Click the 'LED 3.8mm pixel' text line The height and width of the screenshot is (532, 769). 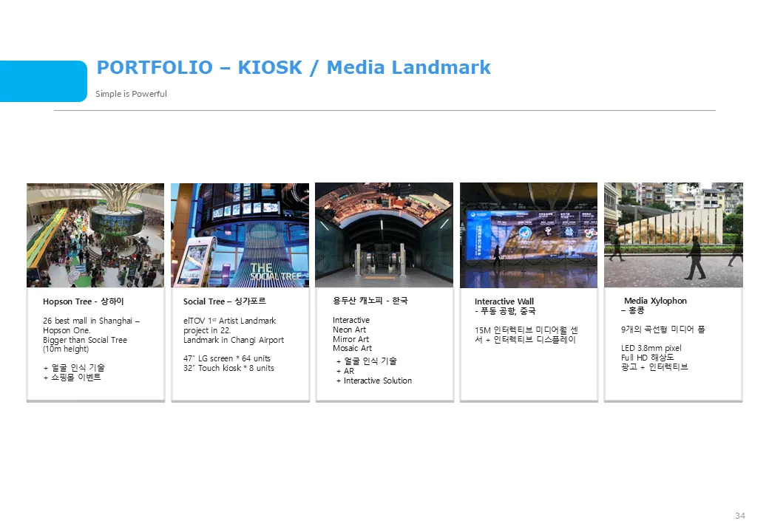(651, 348)
